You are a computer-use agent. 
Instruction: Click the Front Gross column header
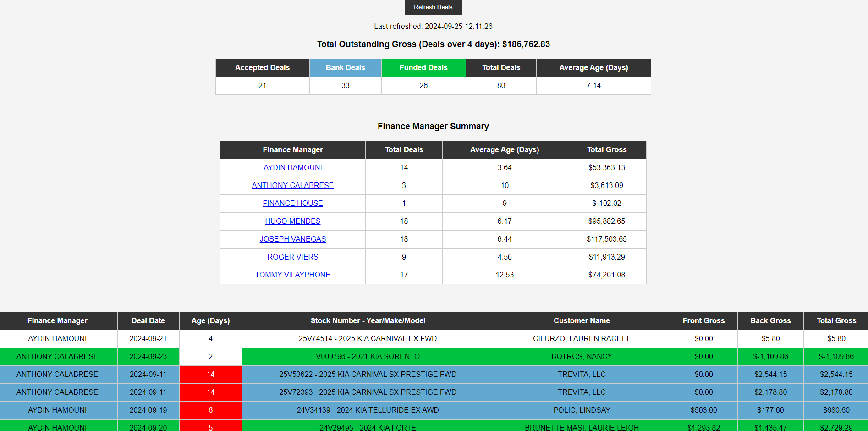point(703,321)
